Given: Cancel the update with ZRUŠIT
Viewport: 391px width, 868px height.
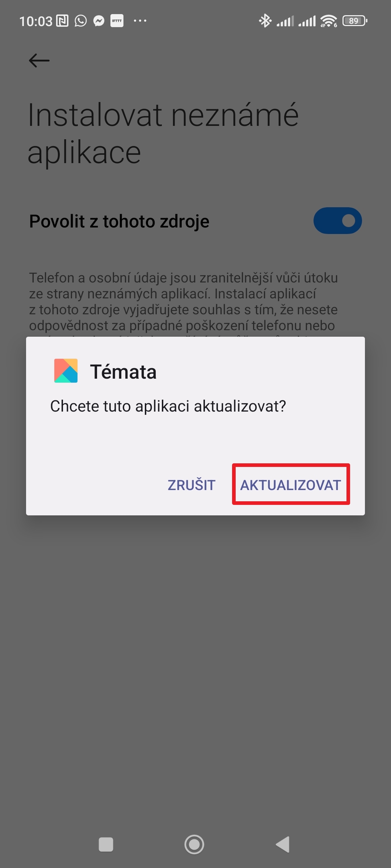Looking at the screenshot, I should (x=192, y=485).
